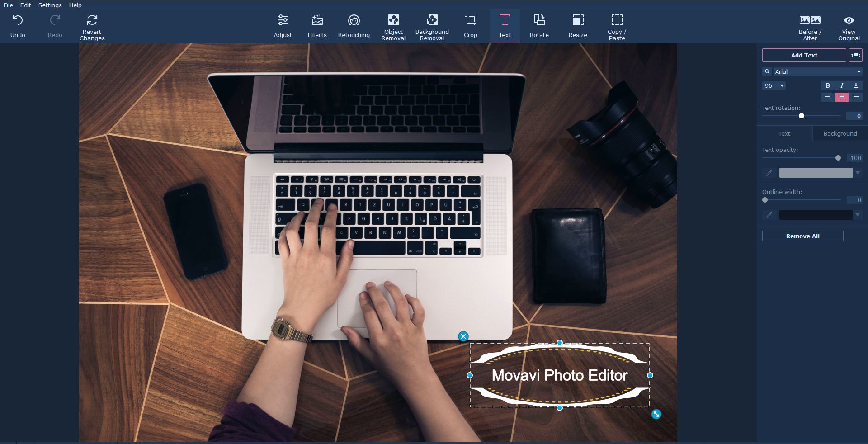This screenshot has width=868, height=444.
Task: Click the font search magnifier icon
Action: (767, 71)
